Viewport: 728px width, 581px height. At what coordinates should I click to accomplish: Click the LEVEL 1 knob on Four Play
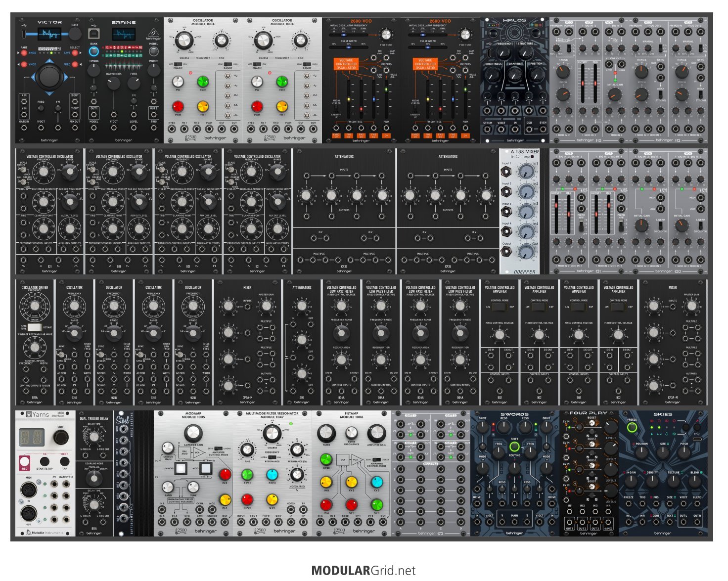611,428
